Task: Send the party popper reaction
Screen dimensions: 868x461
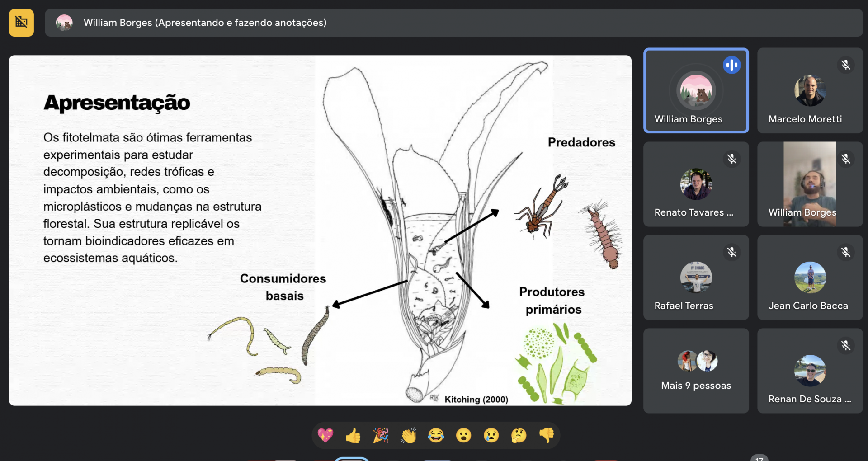Action: pyautogui.click(x=381, y=435)
